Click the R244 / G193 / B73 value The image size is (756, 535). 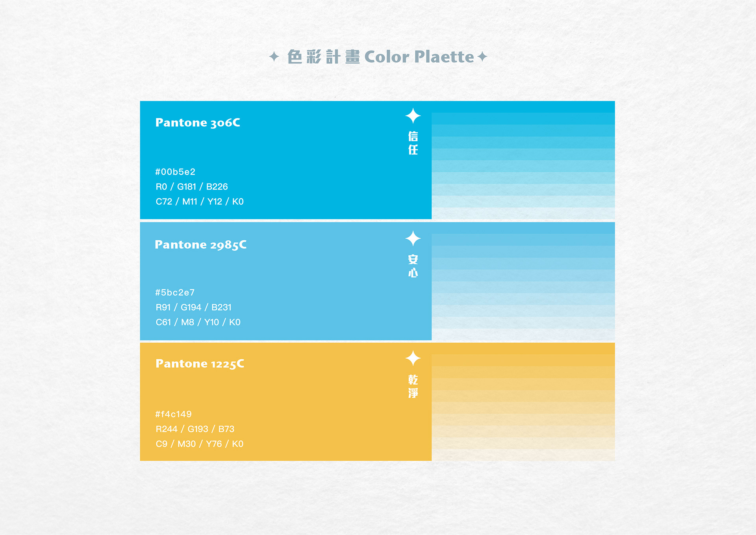(195, 429)
